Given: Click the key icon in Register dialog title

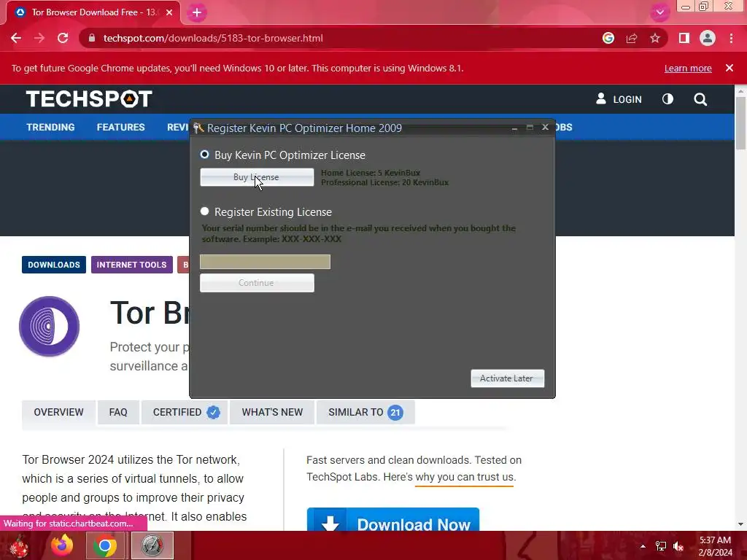Looking at the screenshot, I should tap(198, 128).
